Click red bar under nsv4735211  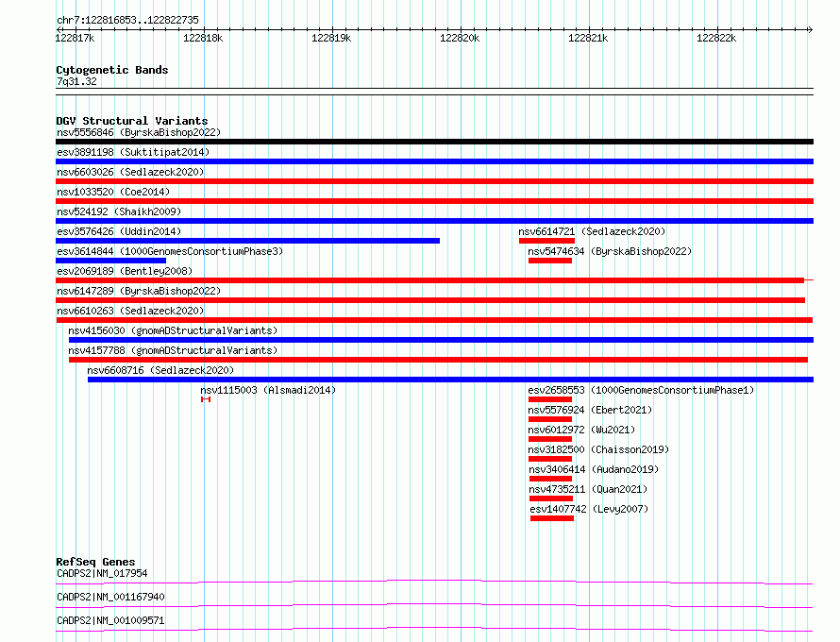click(551, 498)
